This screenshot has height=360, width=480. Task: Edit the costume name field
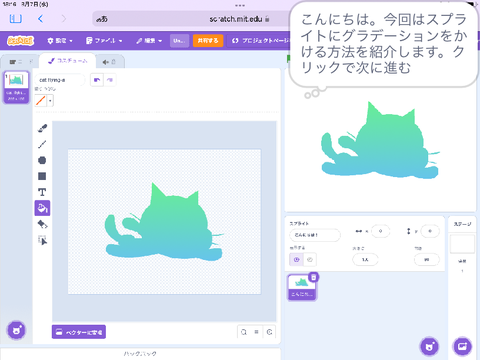point(60,80)
